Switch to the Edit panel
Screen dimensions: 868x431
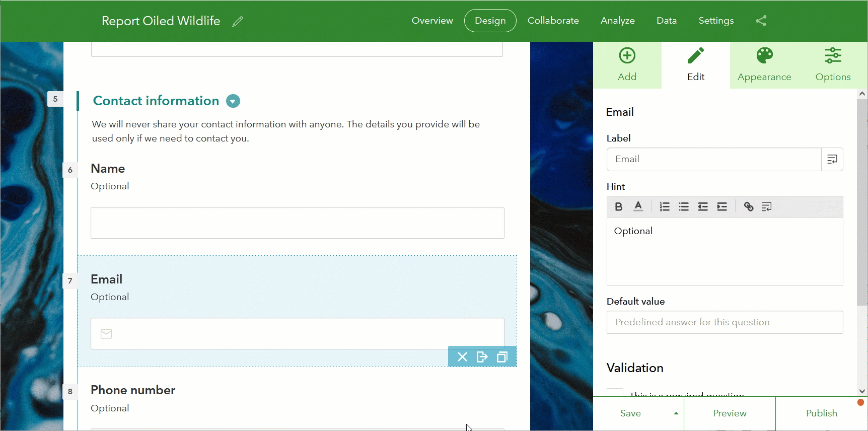pos(696,65)
